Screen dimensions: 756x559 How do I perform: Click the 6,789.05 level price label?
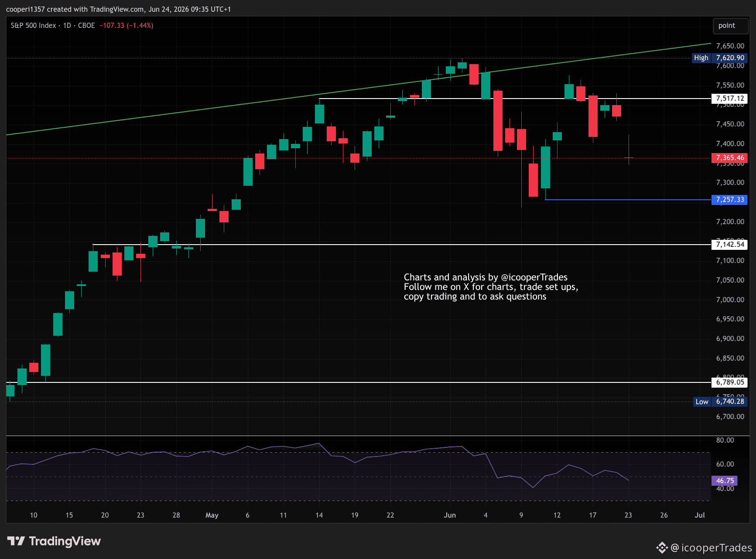point(730,382)
